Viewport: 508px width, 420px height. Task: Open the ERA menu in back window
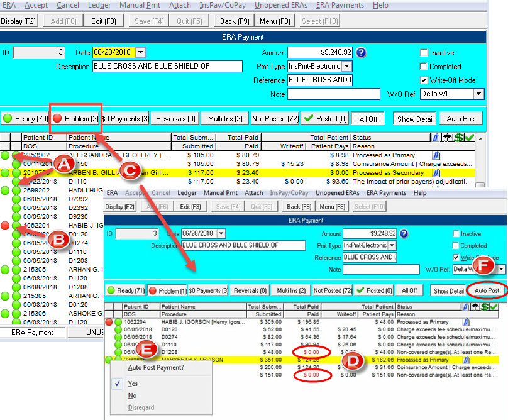coord(9,5)
